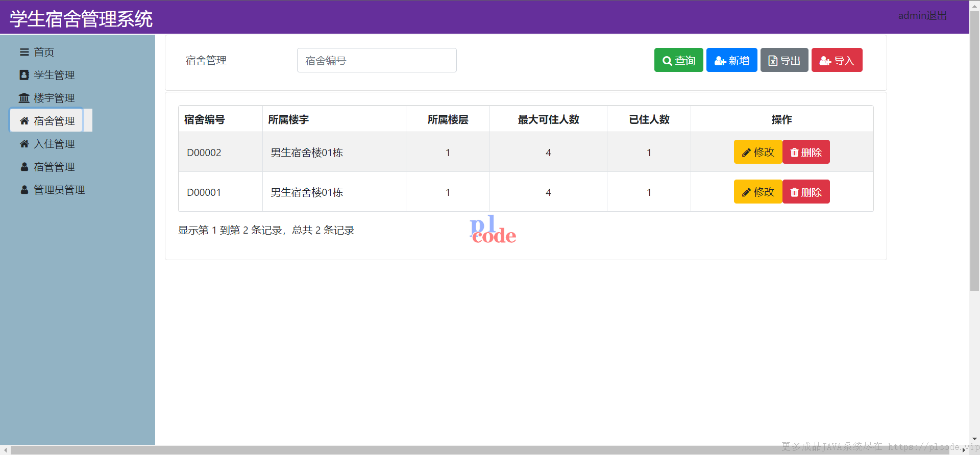Click the blue 新增 button label
This screenshot has height=455, width=980.
pyautogui.click(x=739, y=61)
